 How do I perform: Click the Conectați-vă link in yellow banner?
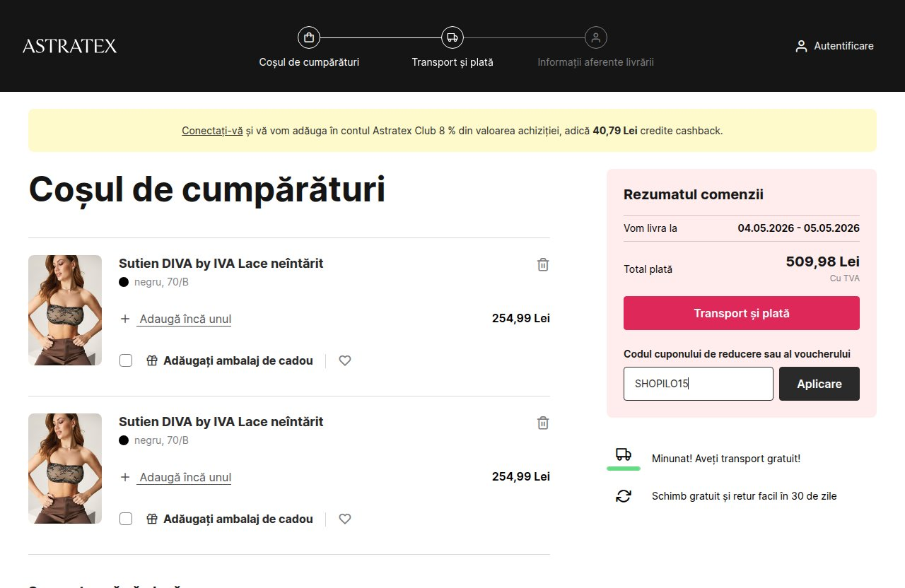pyautogui.click(x=212, y=131)
